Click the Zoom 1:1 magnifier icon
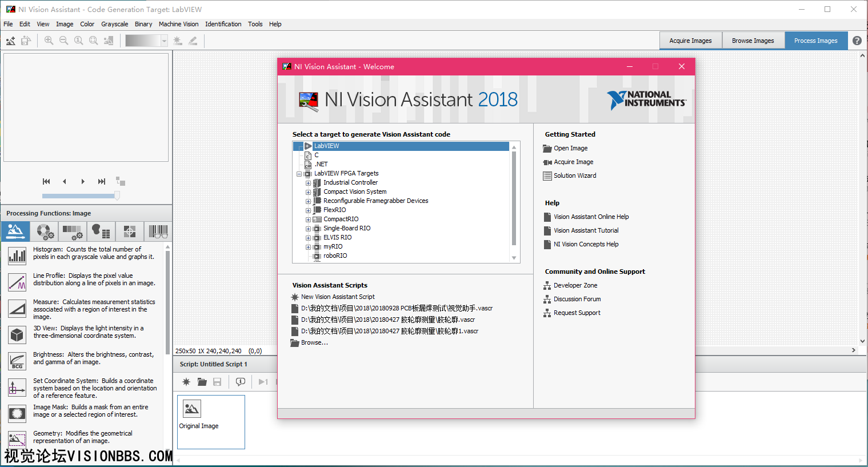The image size is (868, 467). point(78,41)
